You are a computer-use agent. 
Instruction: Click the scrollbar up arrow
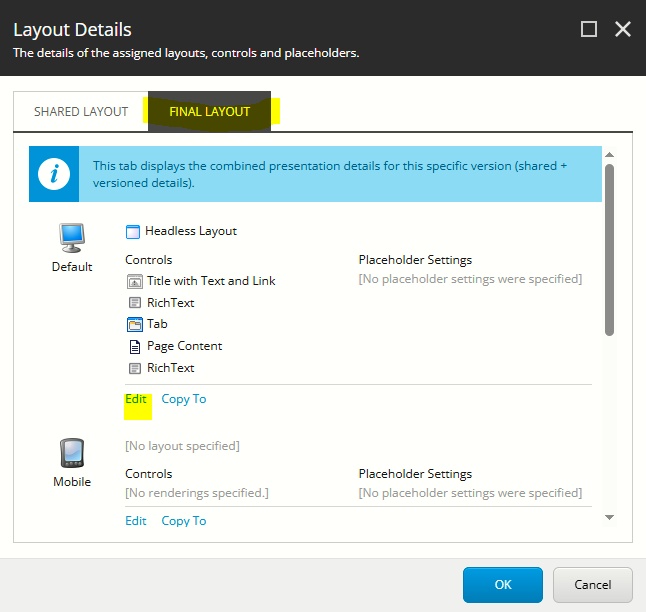[609, 155]
